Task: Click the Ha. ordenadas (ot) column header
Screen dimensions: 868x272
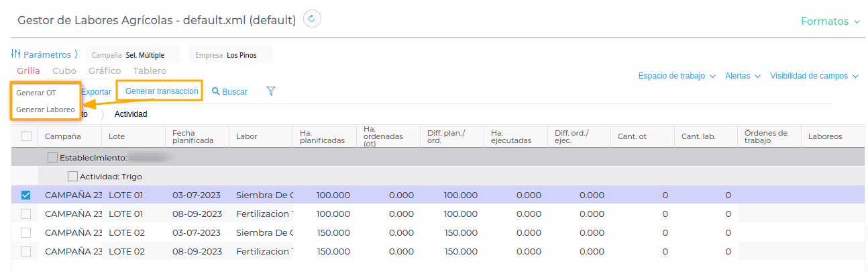Action: coord(388,136)
